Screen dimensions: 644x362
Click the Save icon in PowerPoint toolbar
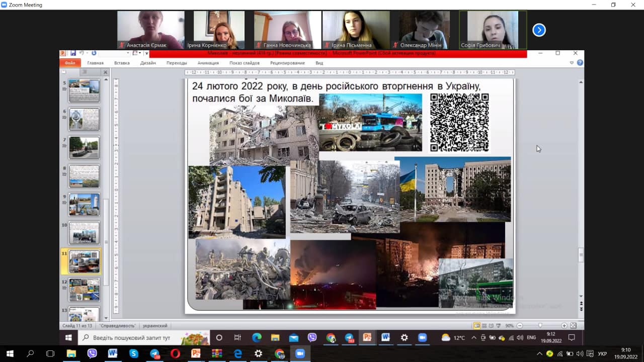pyautogui.click(x=73, y=53)
